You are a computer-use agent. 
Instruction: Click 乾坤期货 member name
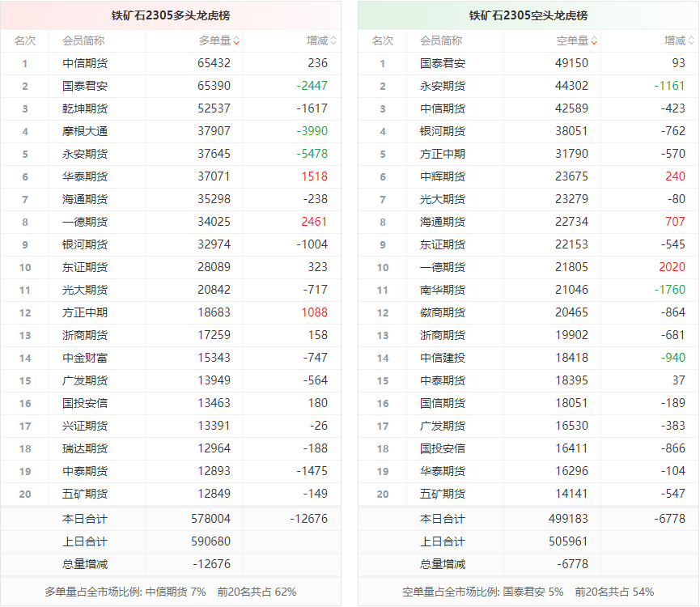(84, 108)
